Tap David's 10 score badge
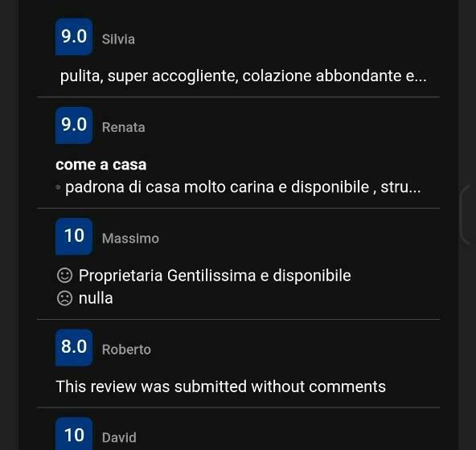Viewport: 476px width, 450px height. point(74,434)
